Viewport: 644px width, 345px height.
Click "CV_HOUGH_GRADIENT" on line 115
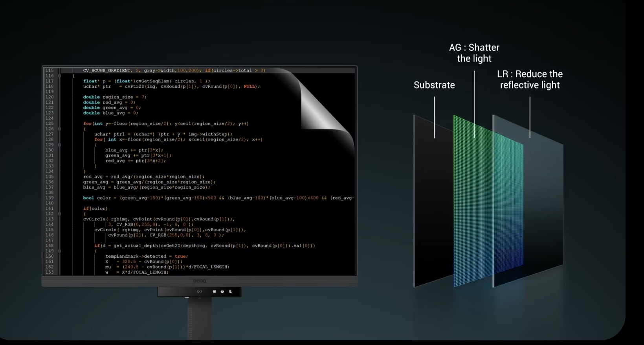[107, 70]
